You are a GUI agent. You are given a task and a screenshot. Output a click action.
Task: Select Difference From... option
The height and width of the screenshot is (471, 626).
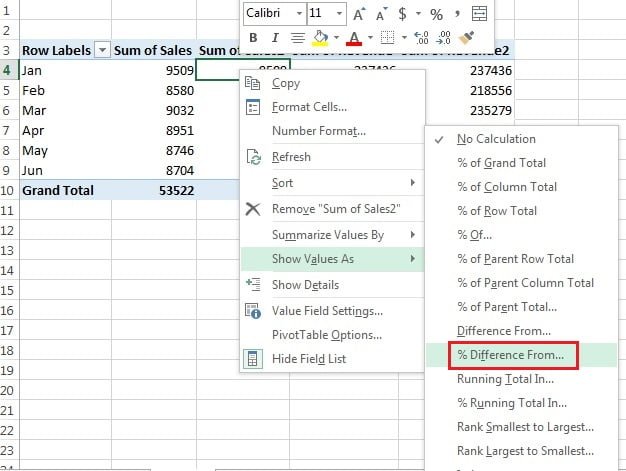pyautogui.click(x=521, y=330)
